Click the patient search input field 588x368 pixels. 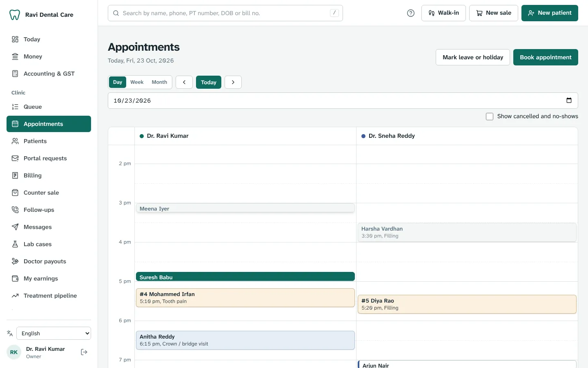[x=225, y=13]
